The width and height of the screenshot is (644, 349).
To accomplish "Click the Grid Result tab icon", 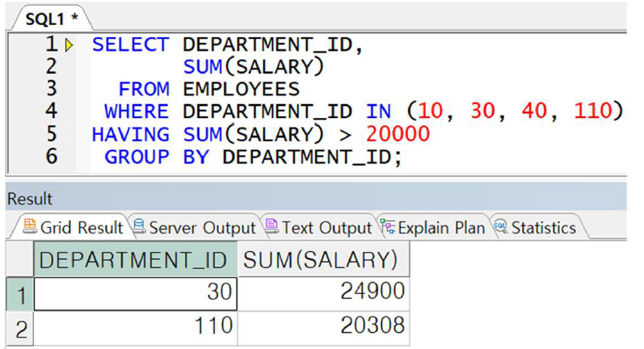I will pyautogui.click(x=30, y=226).
